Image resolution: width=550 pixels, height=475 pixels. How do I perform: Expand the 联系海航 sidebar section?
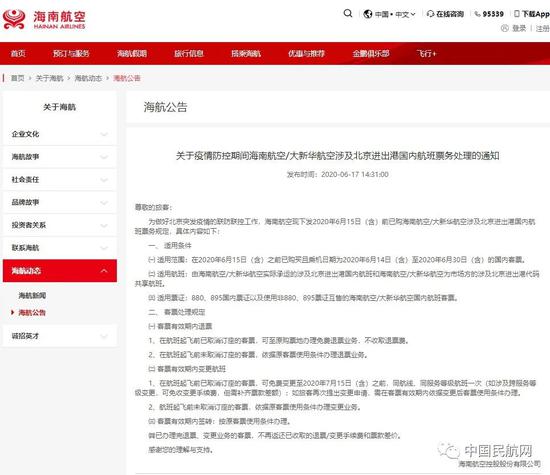60,248
